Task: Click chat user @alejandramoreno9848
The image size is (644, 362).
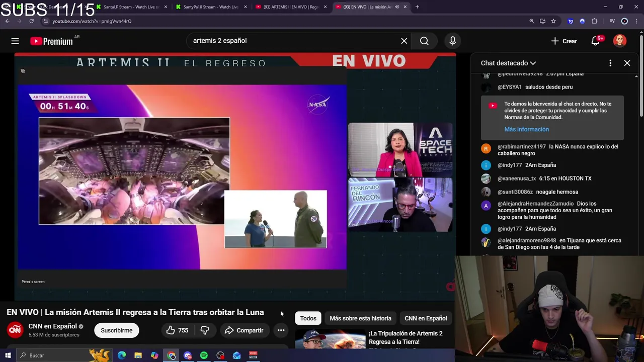Action: click(527, 241)
